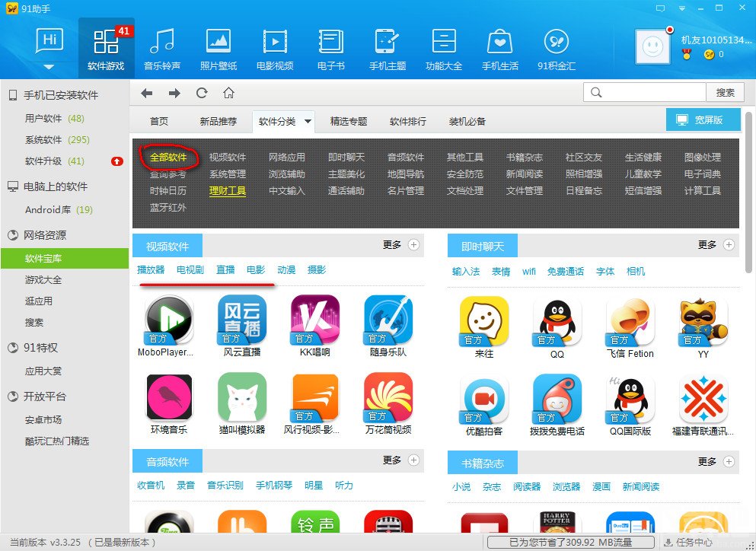Viewport: 756px width, 551px height.
Task: Select the 全部软件 category link
Action: tap(168, 157)
